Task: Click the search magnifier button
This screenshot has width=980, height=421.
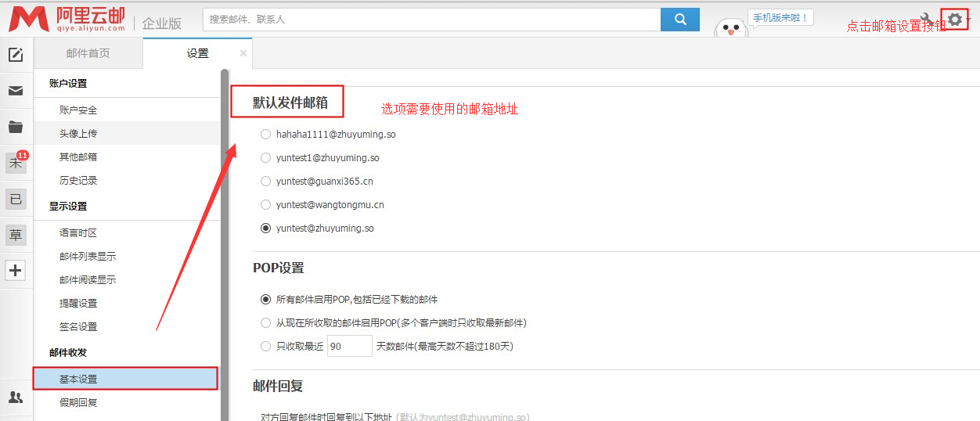Action: (x=679, y=20)
